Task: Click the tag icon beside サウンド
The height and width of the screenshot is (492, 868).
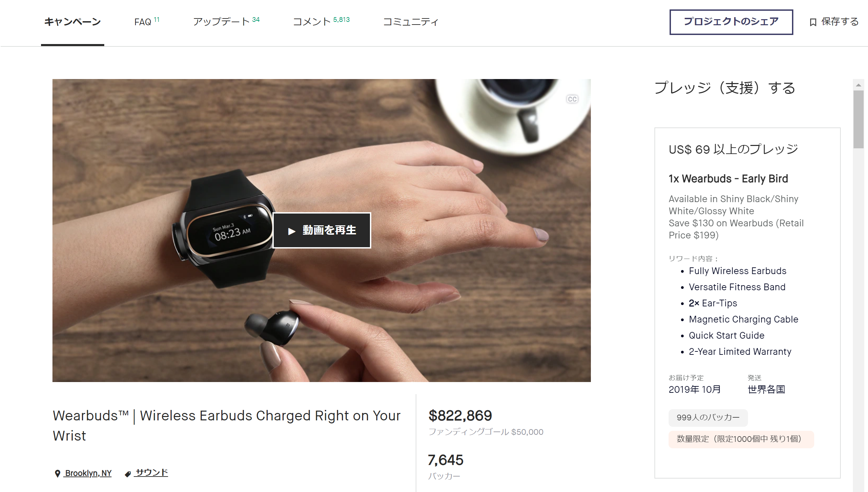Action: 127,474
